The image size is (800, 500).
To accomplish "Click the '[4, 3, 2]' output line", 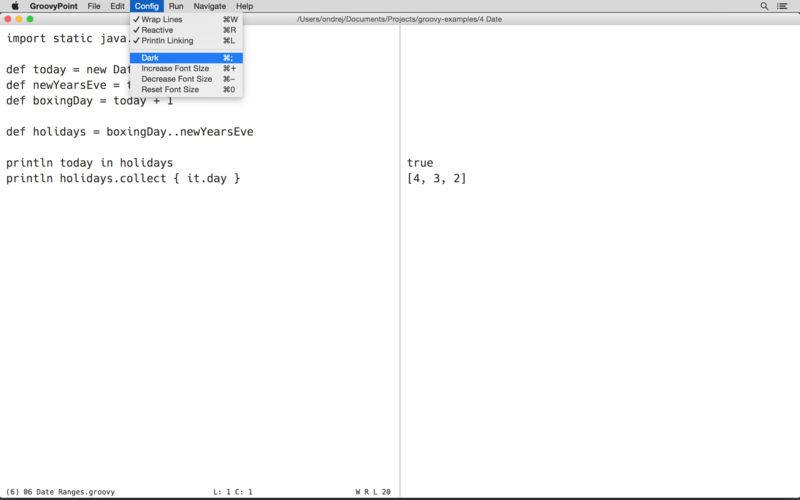I will point(436,179).
